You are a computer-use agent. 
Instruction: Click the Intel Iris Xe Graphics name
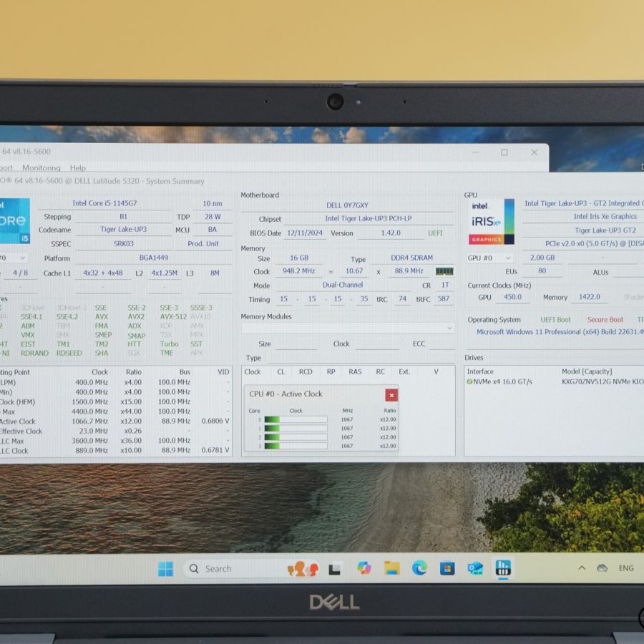pos(605,216)
